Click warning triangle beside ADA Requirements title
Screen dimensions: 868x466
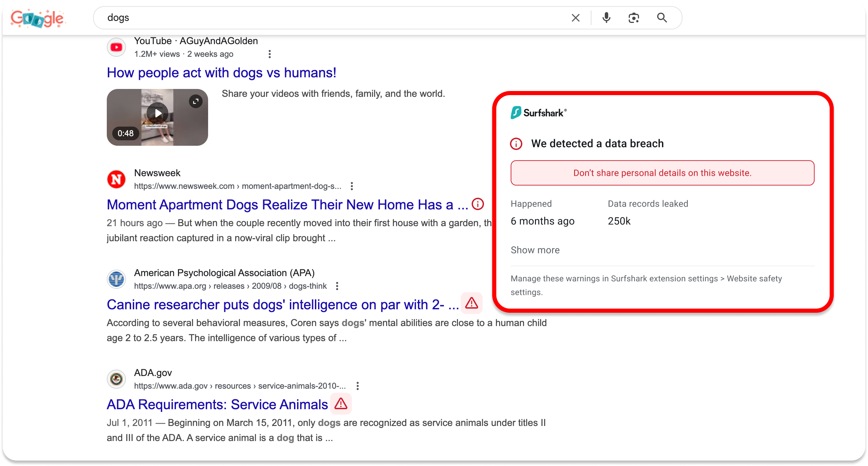pos(341,404)
